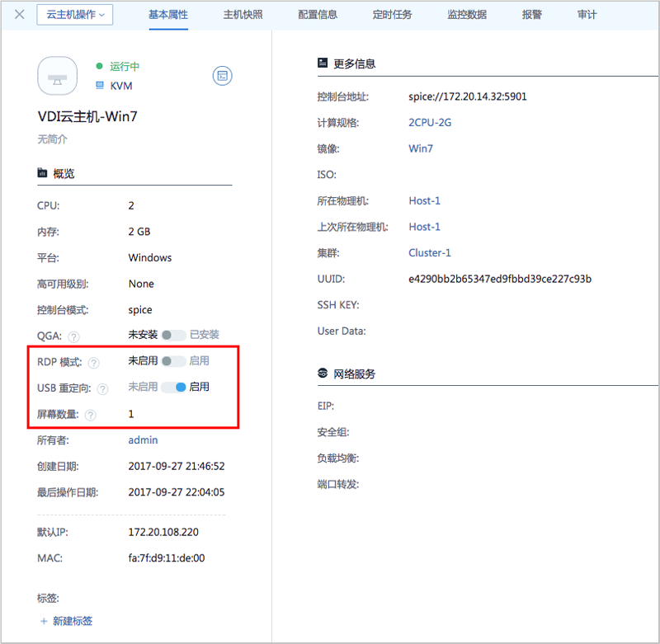Click the 负载均衡 label
The image size is (660, 644).
[x=338, y=458]
